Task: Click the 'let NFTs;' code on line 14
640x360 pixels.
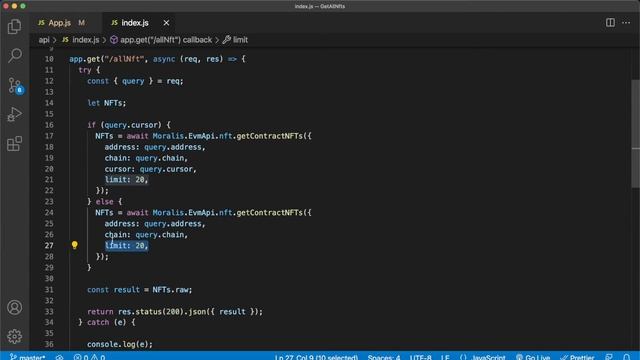Action: pos(107,103)
